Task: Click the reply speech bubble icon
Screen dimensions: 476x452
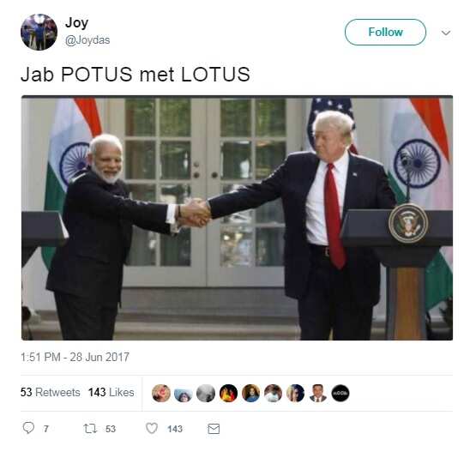Action: (x=28, y=428)
